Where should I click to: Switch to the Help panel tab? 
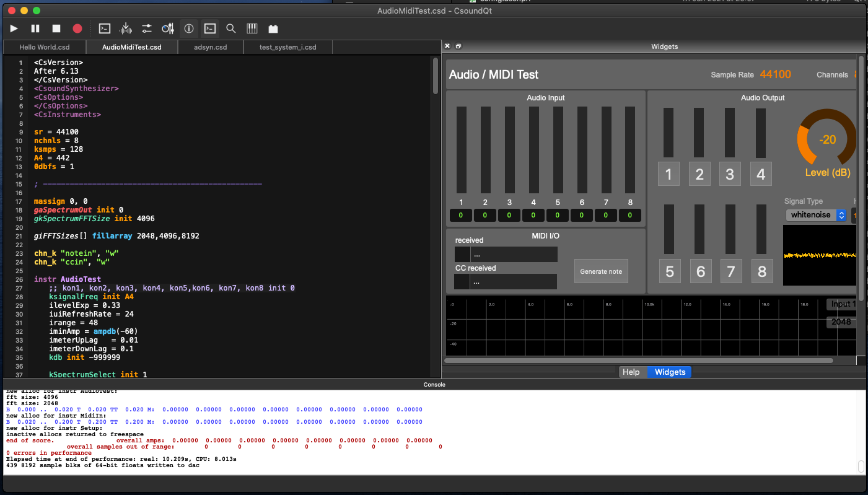631,372
